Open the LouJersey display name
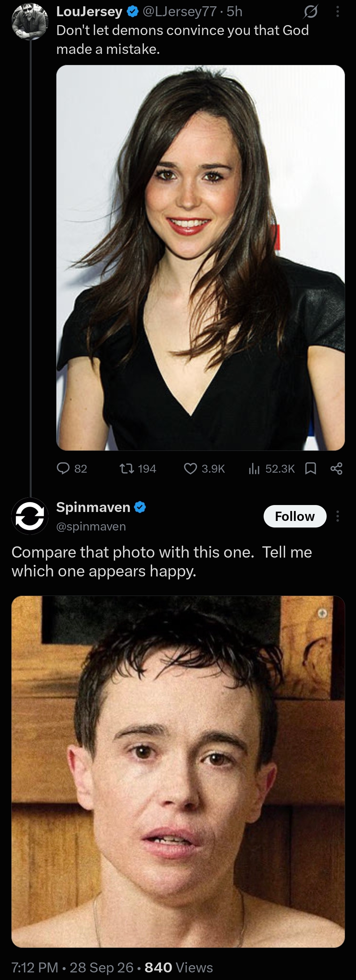 click(x=89, y=12)
